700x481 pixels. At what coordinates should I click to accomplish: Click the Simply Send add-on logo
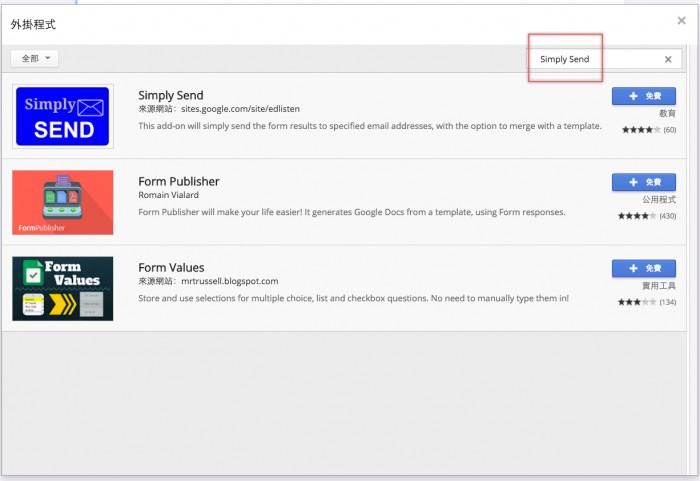(62, 116)
